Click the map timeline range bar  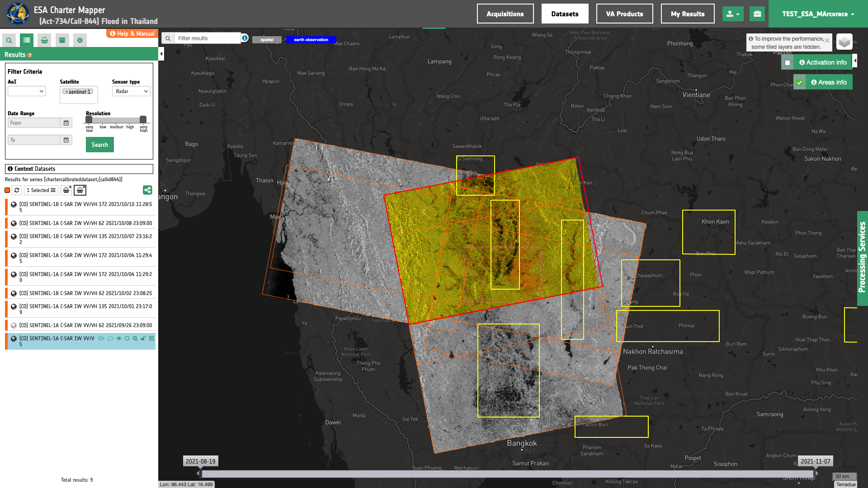507,474
